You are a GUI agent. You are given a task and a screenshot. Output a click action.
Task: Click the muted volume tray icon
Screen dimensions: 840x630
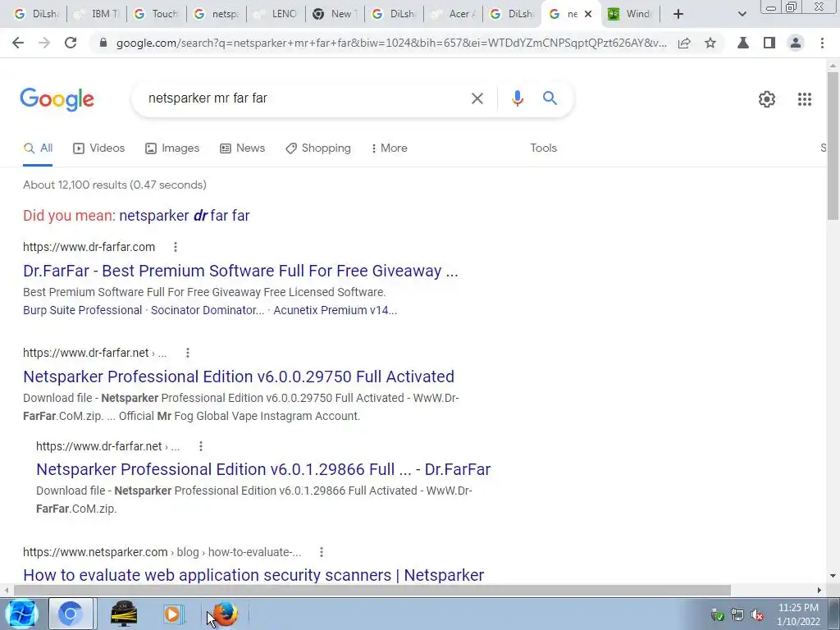coord(757,615)
